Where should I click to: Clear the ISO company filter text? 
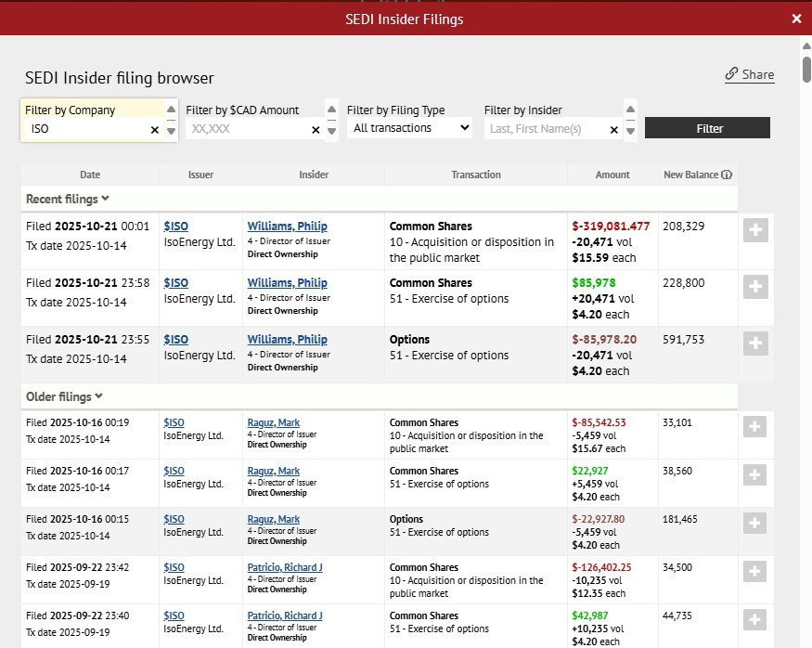[x=155, y=130]
